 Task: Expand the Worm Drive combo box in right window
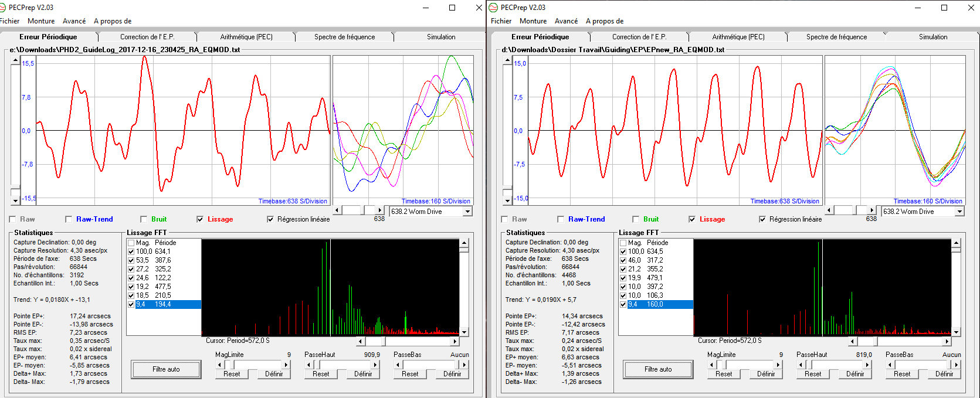coord(959,212)
